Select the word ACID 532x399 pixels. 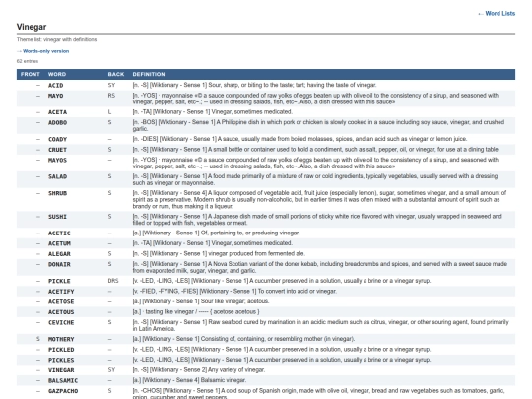pos(55,85)
